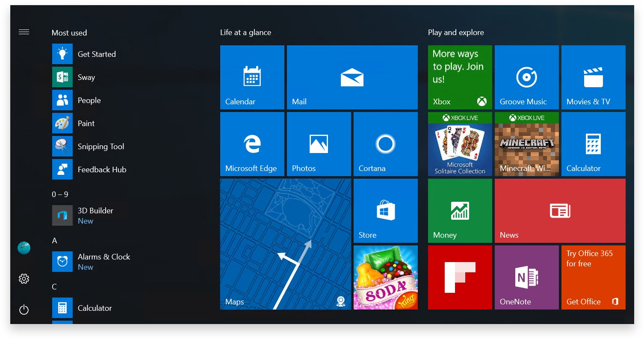Click the Power button icon
Viewport: 644px width, 339px height.
(24, 310)
